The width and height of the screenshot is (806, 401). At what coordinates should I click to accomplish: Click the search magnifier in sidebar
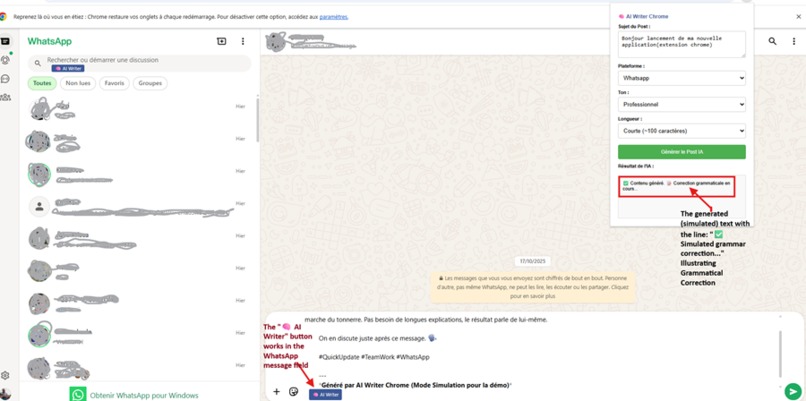click(38, 63)
